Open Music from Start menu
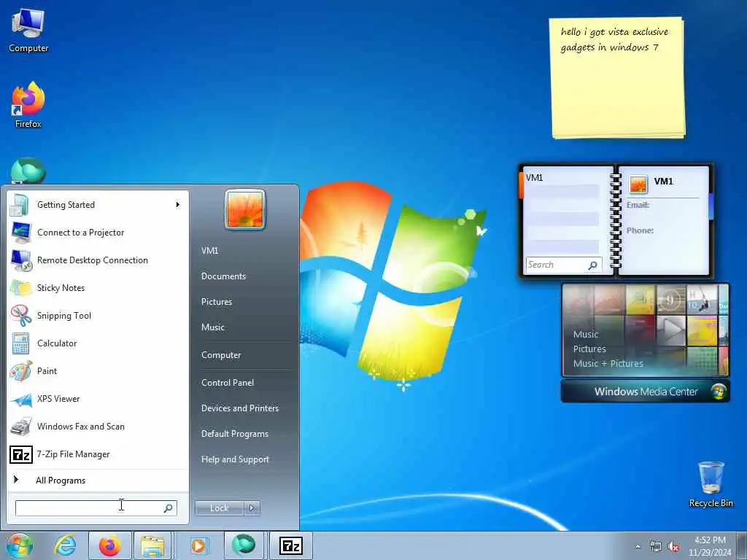This screenshot has width=747, height=560. (213, 327)
